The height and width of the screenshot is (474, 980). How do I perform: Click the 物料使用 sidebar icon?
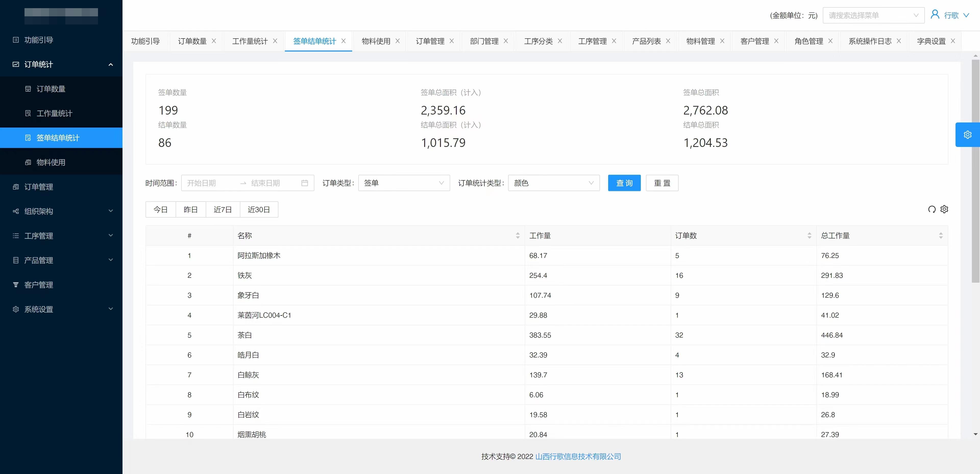click(x=28, y=163)
